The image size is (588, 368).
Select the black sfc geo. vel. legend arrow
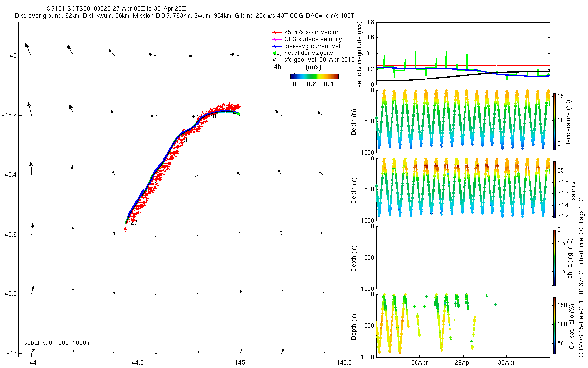[x=277, y=60]
